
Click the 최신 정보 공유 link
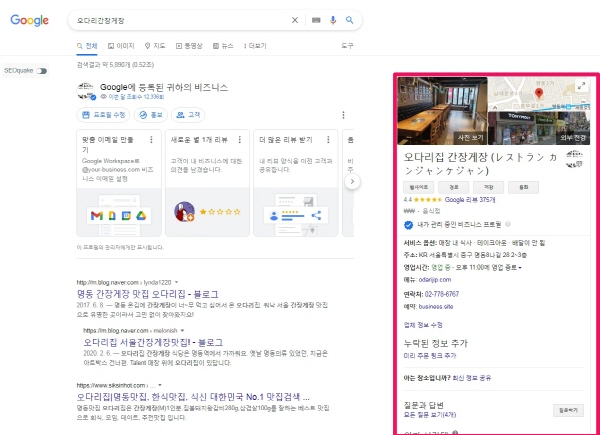coord(472,378)
